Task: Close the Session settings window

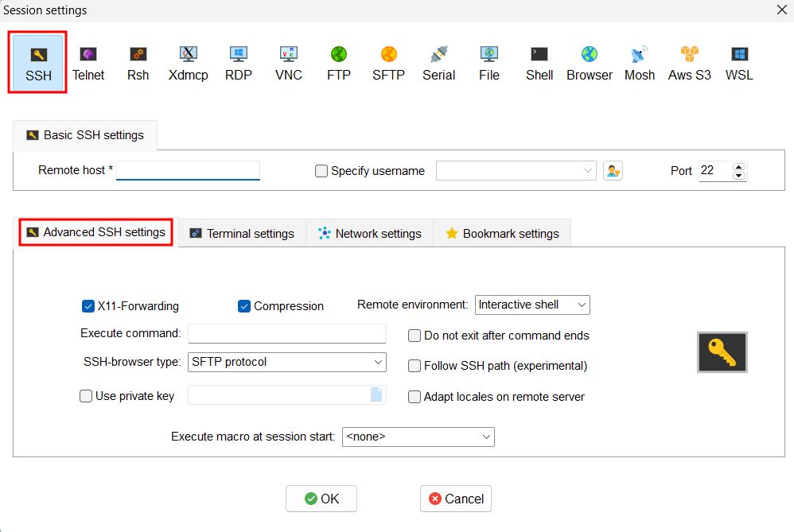Action: point(781,10)
